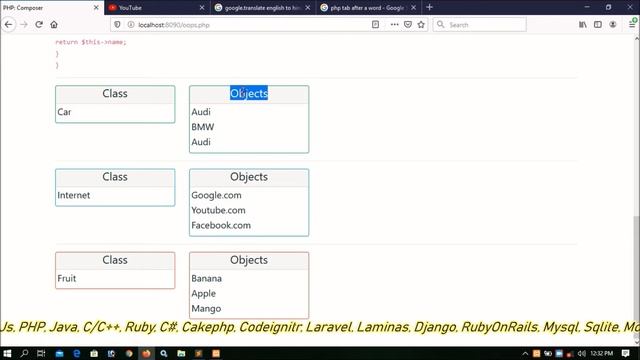Reload the current page

[39, 24]
